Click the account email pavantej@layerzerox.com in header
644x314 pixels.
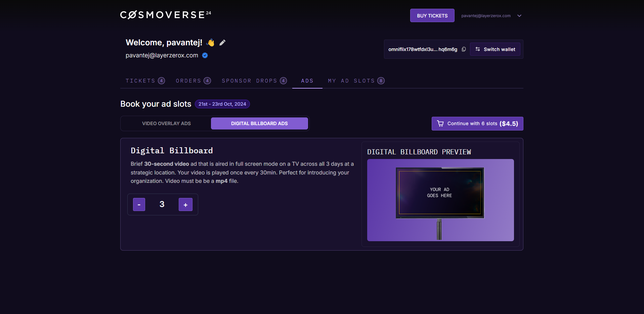coord(486,16)
